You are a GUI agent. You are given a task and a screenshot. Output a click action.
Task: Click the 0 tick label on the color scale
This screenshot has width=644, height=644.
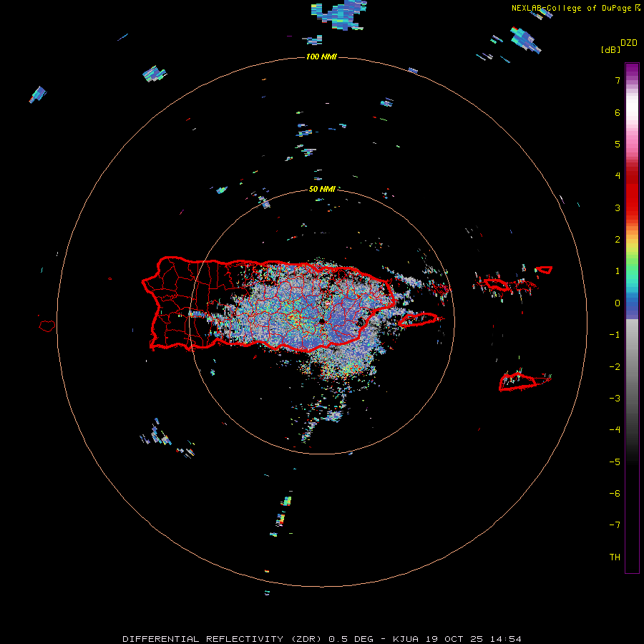point(618,303)
